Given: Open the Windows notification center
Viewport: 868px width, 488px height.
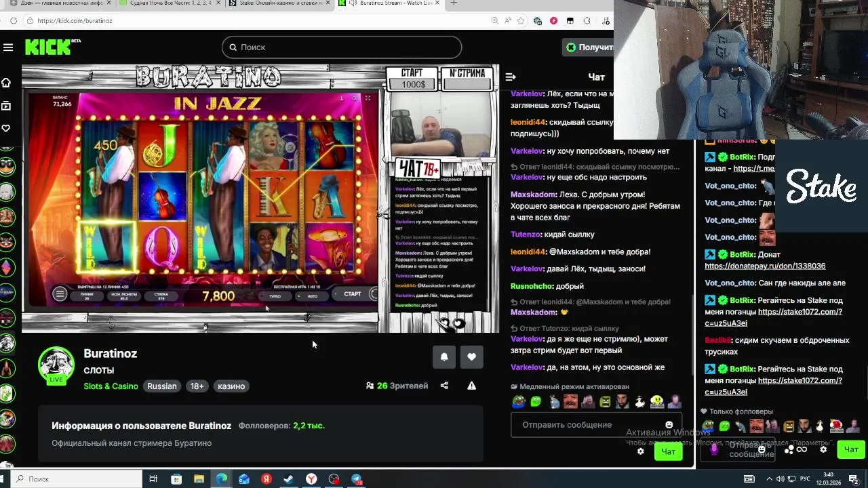Looking at the screenshot, I should (x=854, y=479).
